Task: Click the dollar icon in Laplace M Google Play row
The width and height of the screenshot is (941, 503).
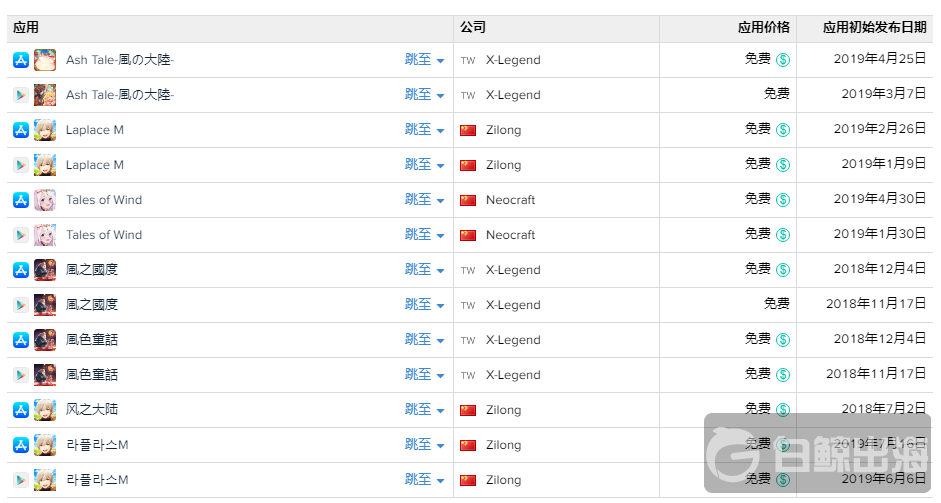Action: 783,165
